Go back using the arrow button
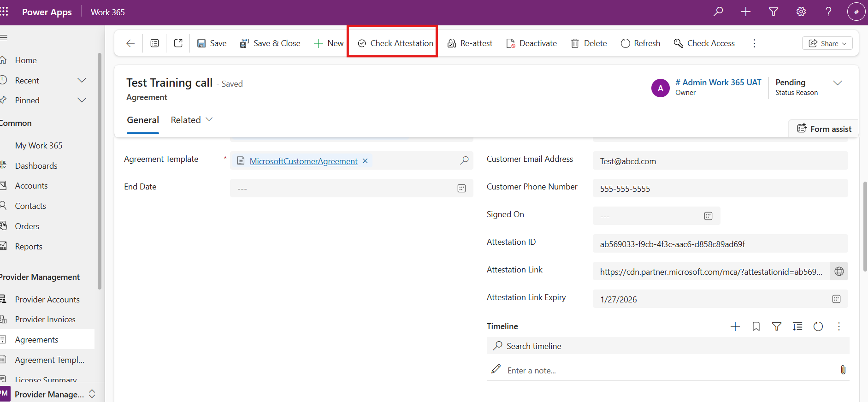The width and height of the screenshot is (868, 402). coord(130,43)
